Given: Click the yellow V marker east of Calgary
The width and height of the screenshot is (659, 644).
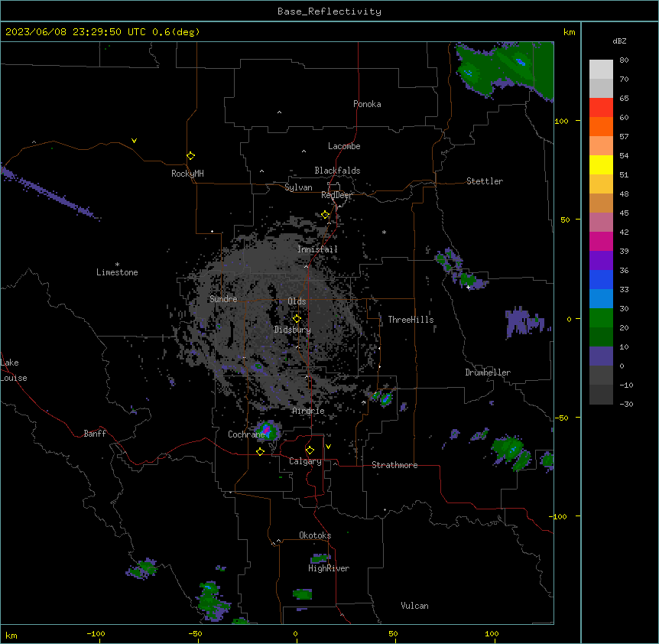Looking at the screenshot, I should (328, 447).
